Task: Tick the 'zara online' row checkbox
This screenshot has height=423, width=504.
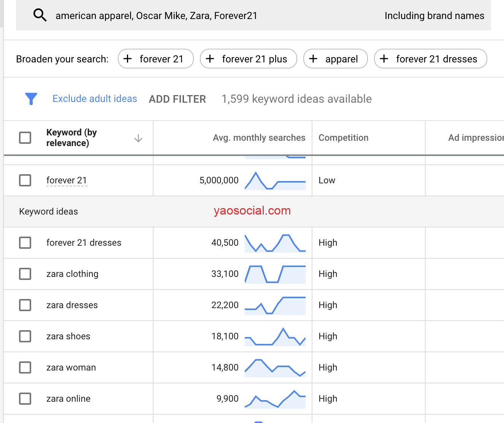Action: click(25, 399)
